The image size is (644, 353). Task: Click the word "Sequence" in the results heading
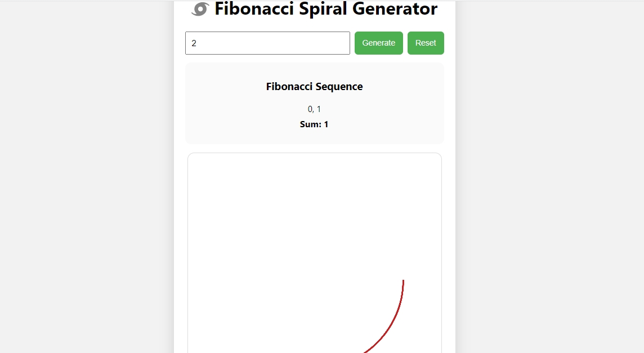point(339,86)
